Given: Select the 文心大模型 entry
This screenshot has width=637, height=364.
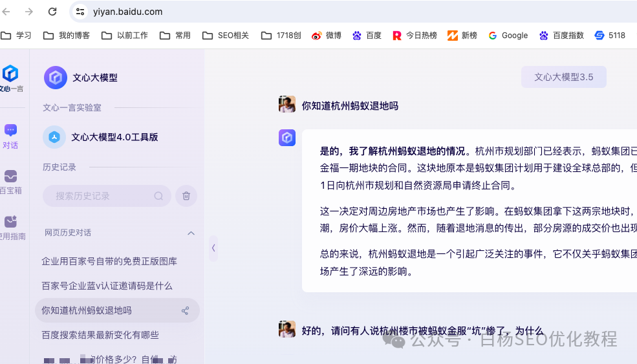Looking at the screenshot, I should 80,78.
